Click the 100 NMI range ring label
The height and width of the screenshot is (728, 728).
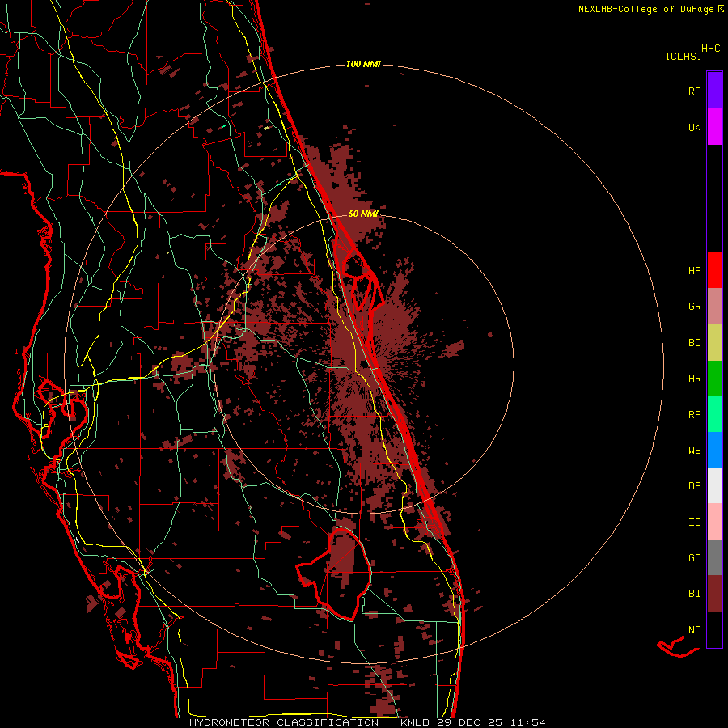point(363,64)
